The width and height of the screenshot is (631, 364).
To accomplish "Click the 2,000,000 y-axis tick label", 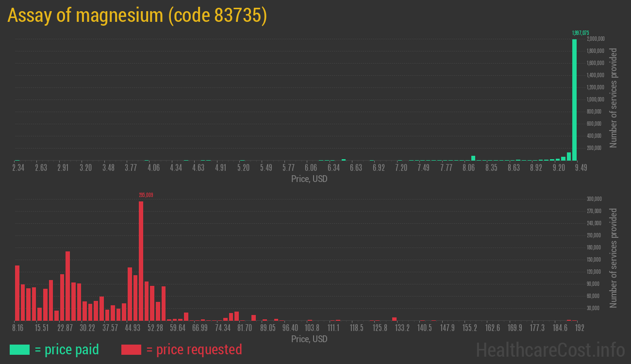I will pos(595,39).
